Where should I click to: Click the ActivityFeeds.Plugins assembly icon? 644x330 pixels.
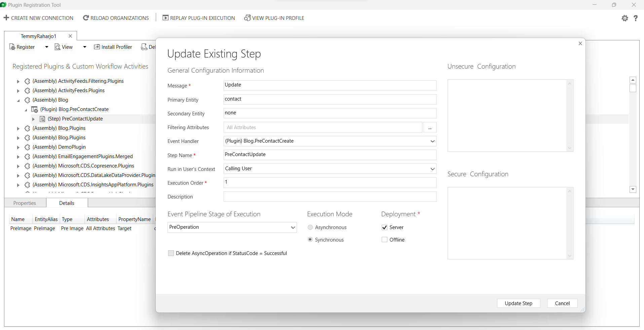coord(27,90)
